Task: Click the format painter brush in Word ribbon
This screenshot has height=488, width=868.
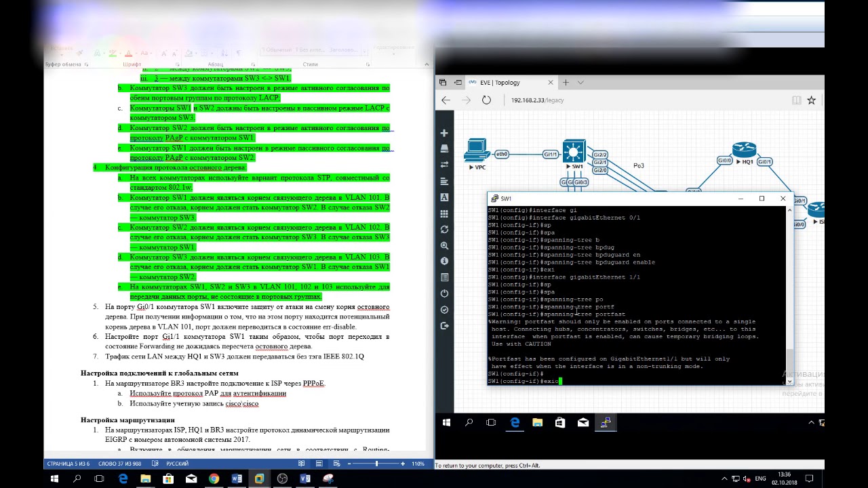Action: (x=79, y=53)
